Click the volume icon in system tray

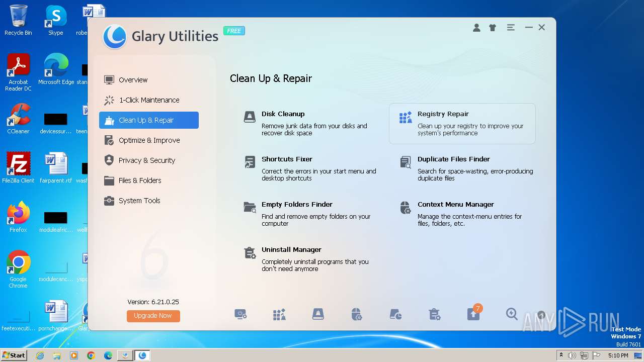[572, 355]
